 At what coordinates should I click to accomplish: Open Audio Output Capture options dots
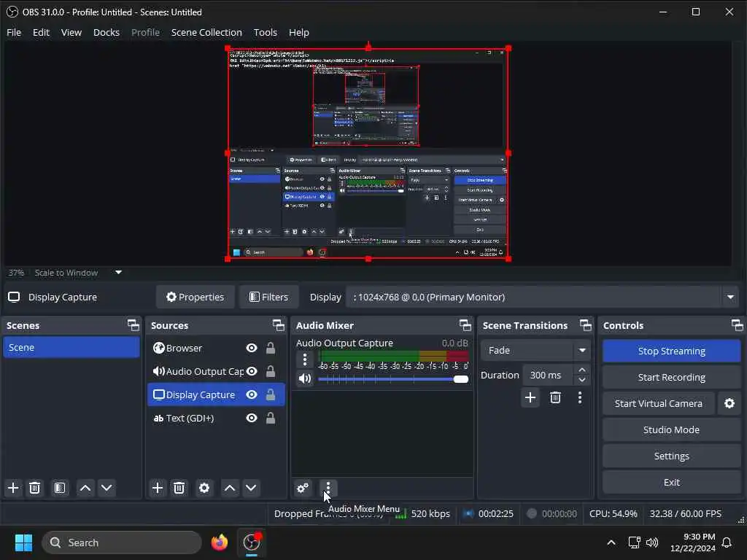[305, 359]
